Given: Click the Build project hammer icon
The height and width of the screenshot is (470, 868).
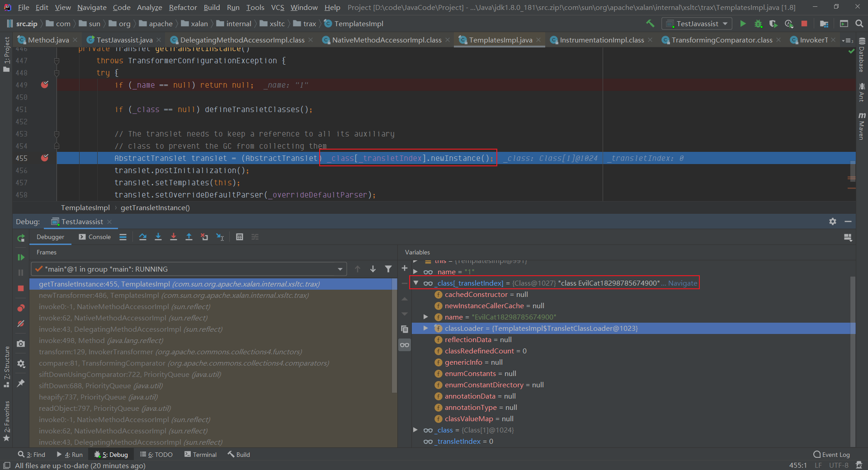Looking at the screenshot, I should (650, 23).
